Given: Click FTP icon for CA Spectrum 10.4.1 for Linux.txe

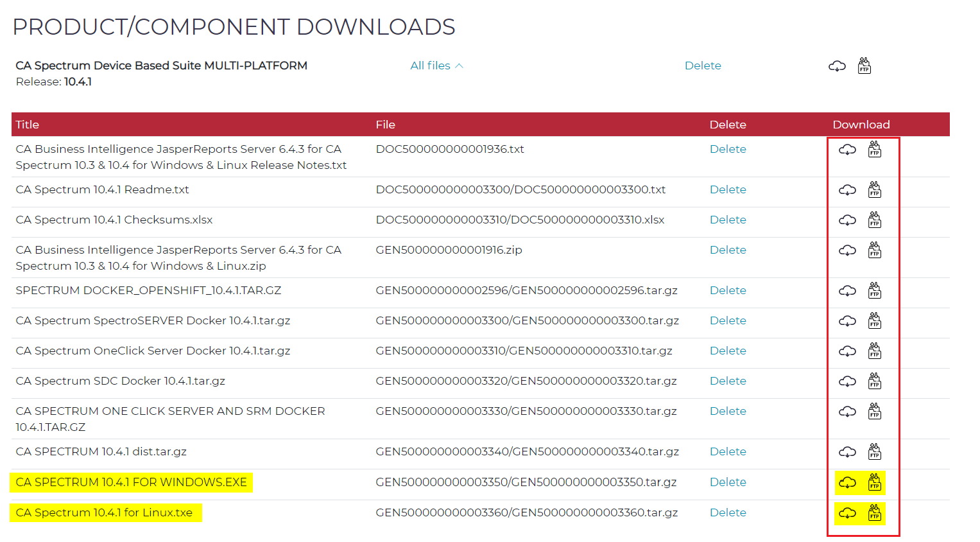Looking at the screenshot, I should coord(875,512).
